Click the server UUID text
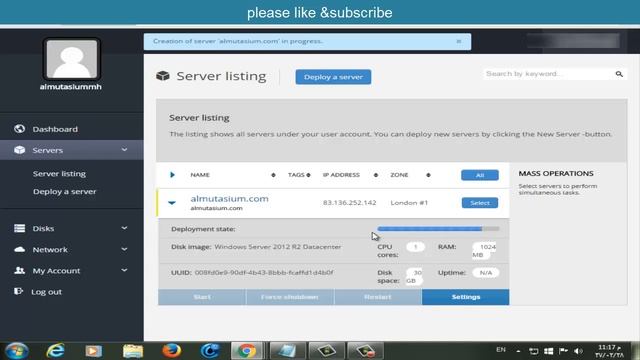Screen dimensions: 640x360 [264, 272]
